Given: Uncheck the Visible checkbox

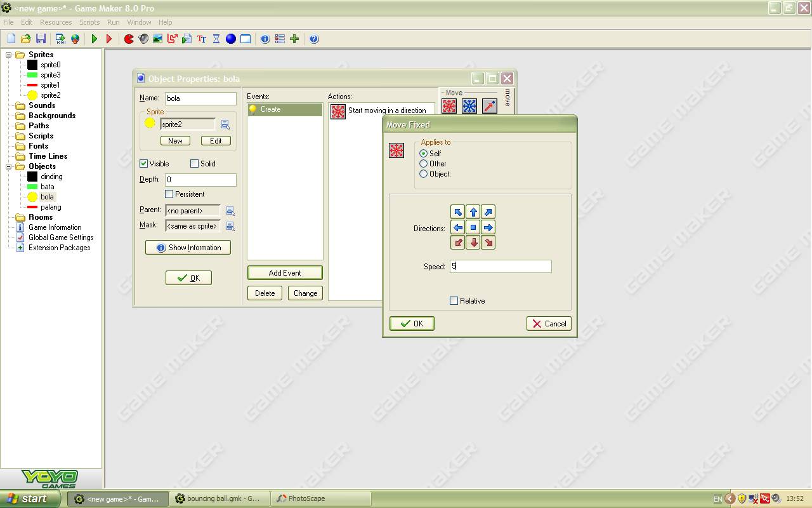Looking at the screenshot, I should click(x=143, y=164).
